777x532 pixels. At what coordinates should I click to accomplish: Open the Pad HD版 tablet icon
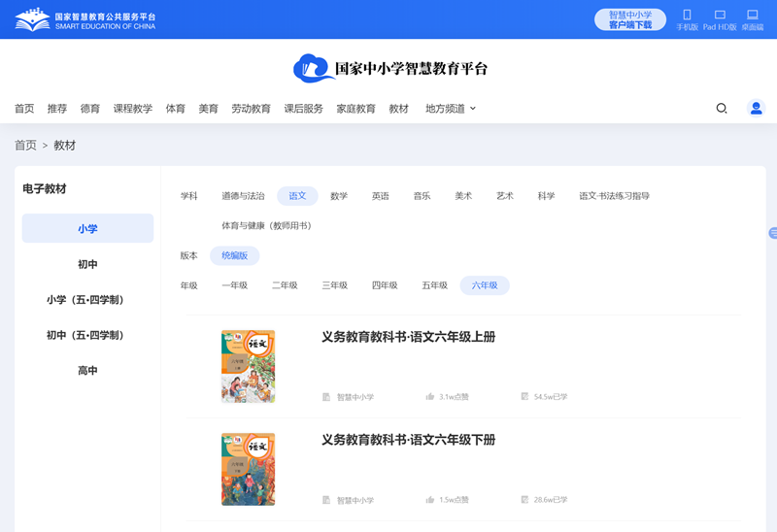tap(720, 15)
